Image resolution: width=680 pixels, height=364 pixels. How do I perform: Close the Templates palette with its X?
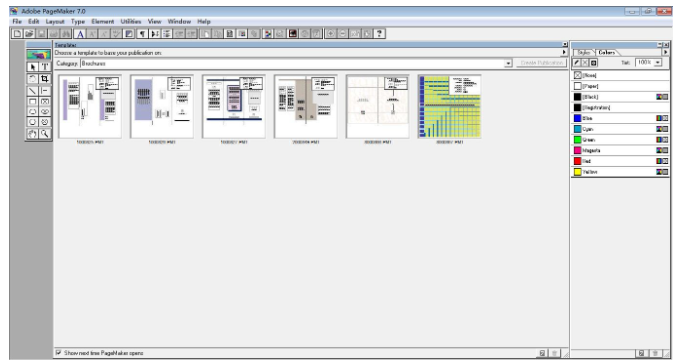click(x=565, y=44)
